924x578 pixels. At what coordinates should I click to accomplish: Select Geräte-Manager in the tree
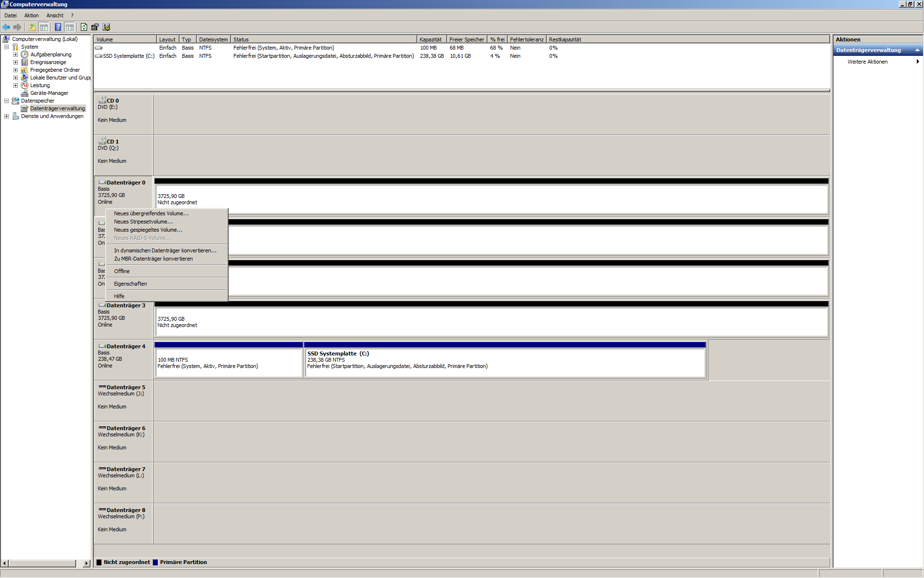tap(49, 93)
